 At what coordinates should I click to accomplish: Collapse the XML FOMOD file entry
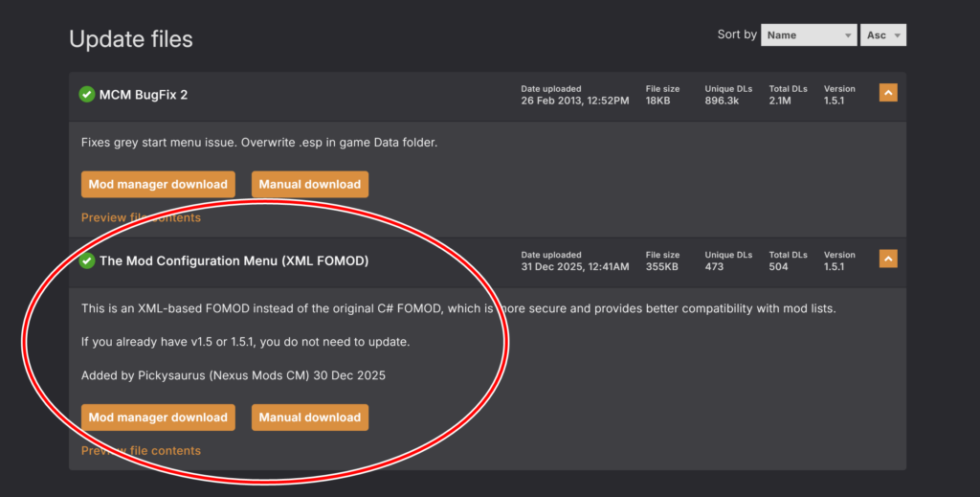(x=888, y=260)
